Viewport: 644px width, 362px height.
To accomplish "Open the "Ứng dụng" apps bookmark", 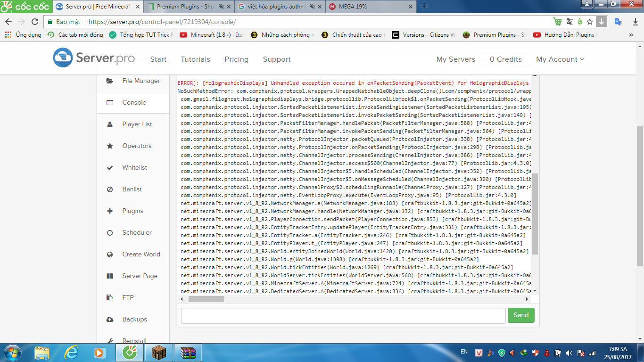I will point(24,35).
